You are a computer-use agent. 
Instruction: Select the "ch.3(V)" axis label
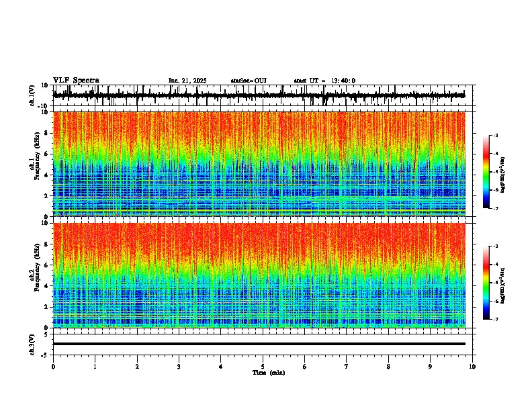click(x=32, y=345)
